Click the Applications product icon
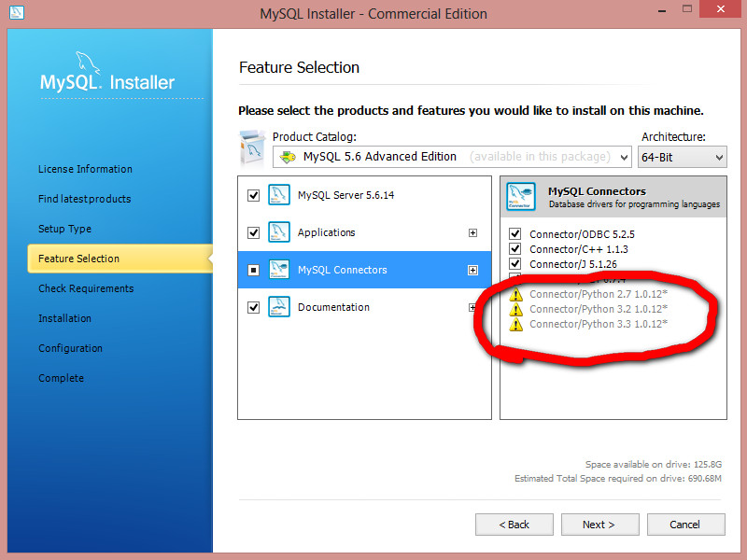This screenshot has height=560, width=747. click(278, 232)
